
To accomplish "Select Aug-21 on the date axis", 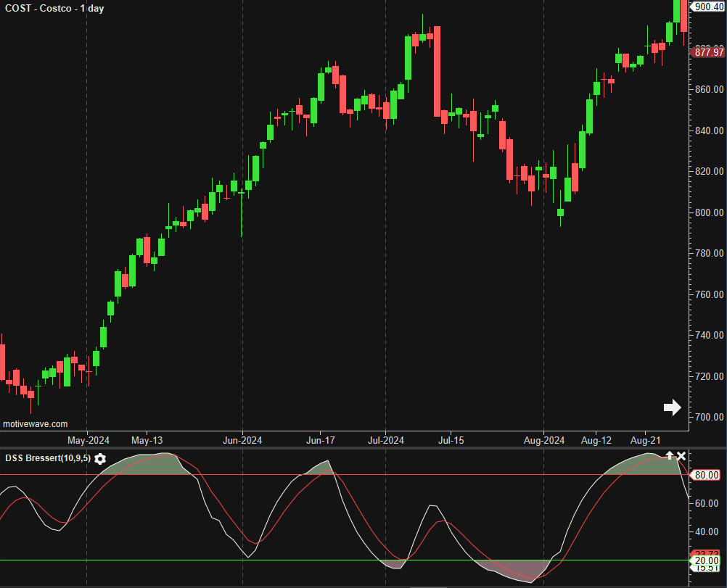I will coord(645,440).
